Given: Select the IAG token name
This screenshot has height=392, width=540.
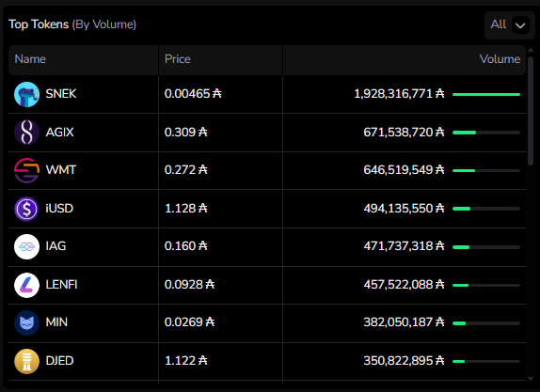Looking at the screenshot, I should click(x=56, y=246).
